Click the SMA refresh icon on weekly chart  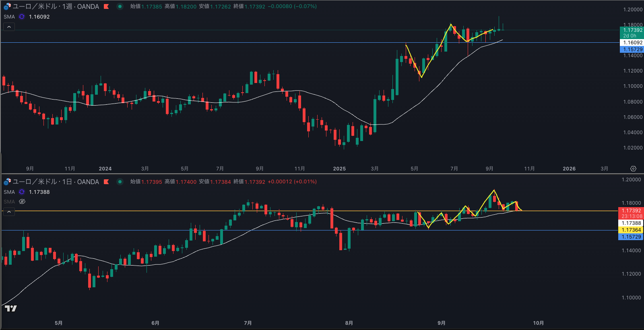(x=22, y=17)
